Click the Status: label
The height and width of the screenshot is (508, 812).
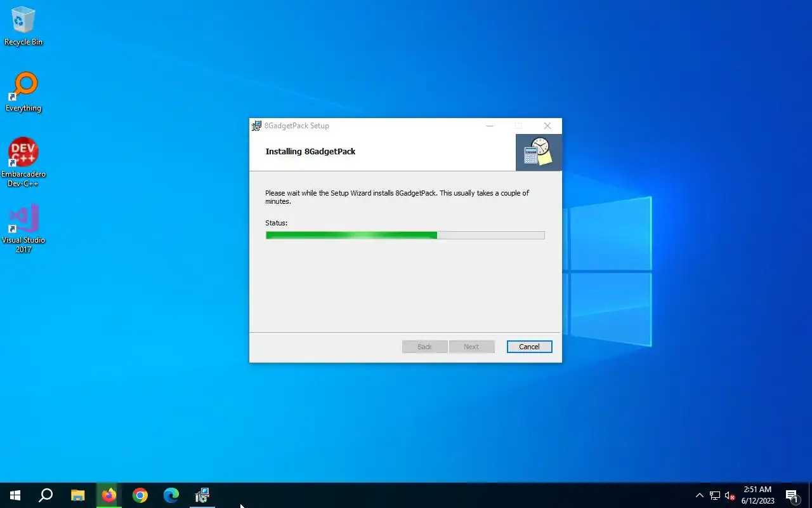tap(276, 223)
